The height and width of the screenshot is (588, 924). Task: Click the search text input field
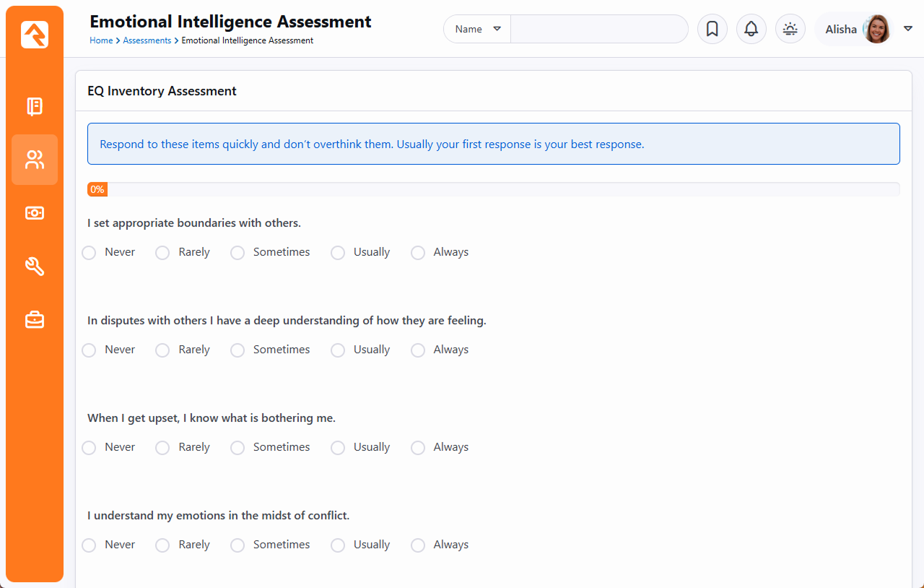(x=599, y=29)
